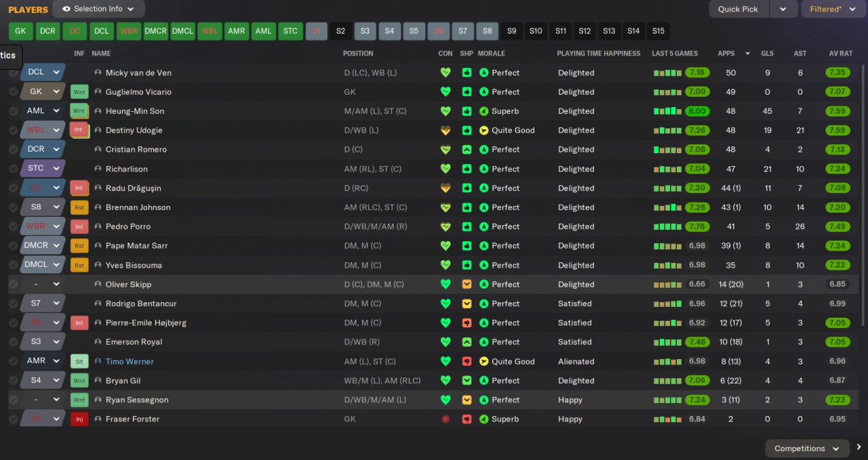Click the person icon beside Richarlison
This screenshot has height=460, width=868.
[98, 169]
